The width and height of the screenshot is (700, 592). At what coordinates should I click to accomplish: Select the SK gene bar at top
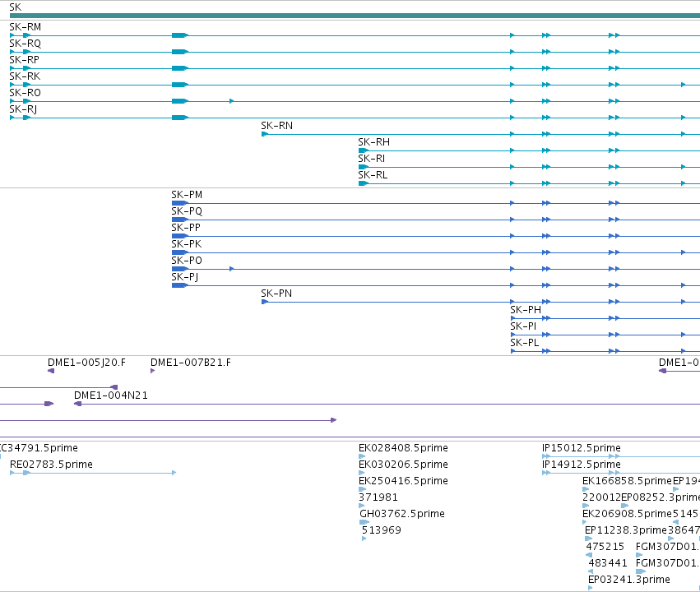(x=355, y=16)
